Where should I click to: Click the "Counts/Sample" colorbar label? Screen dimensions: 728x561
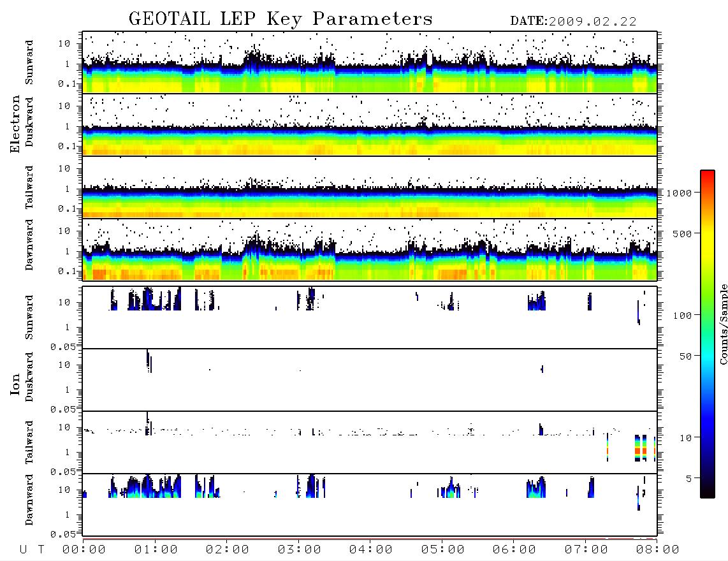723,324
